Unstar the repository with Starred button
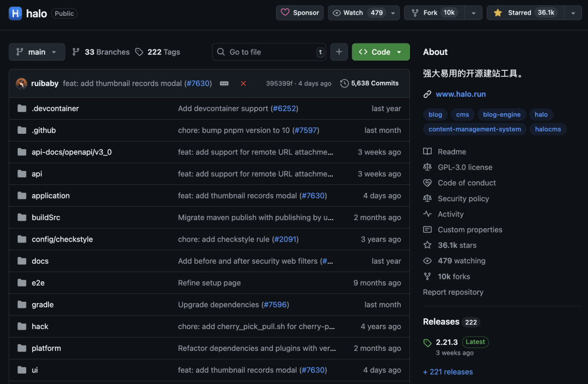The height and width of the screenshot is (384, 588). pos(525,13)
